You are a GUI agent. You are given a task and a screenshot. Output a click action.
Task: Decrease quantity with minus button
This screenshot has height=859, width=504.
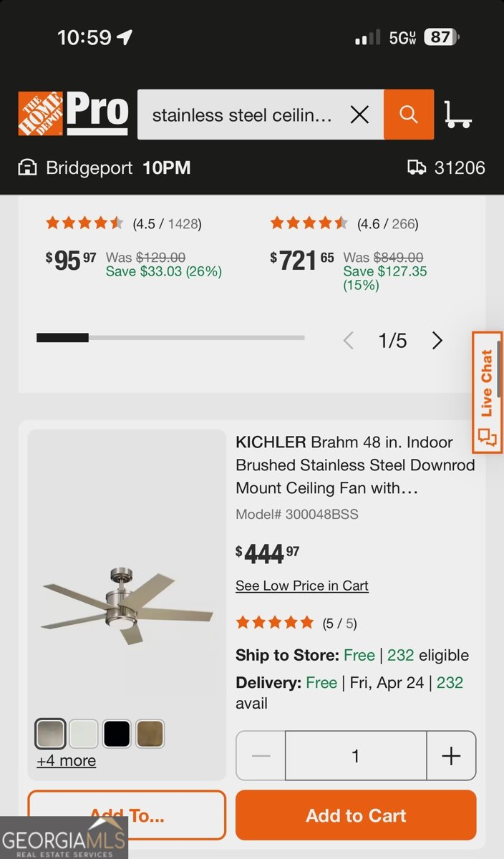(261, 756)
